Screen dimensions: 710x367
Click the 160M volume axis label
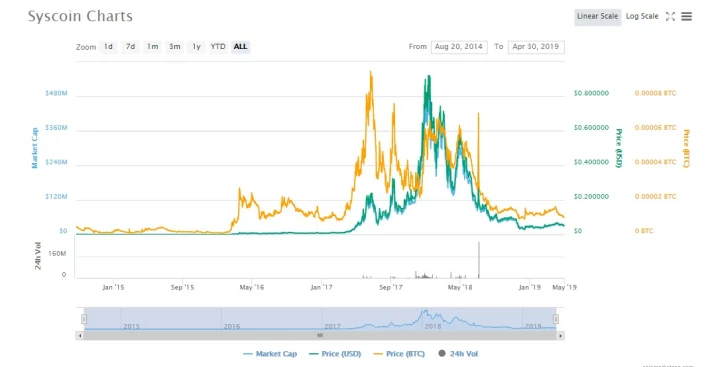click(x=57, y=253)
